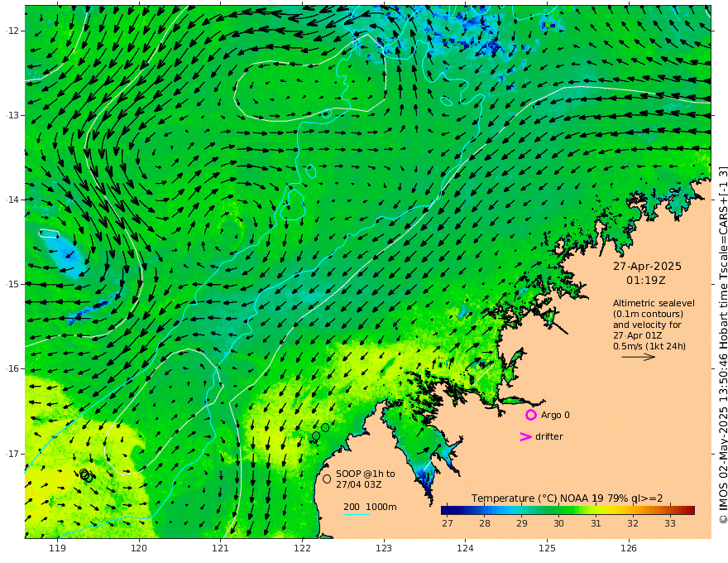Click the 'drifter' legend label
The height and width of the screenshot is (563, 728).
point(548,436)
